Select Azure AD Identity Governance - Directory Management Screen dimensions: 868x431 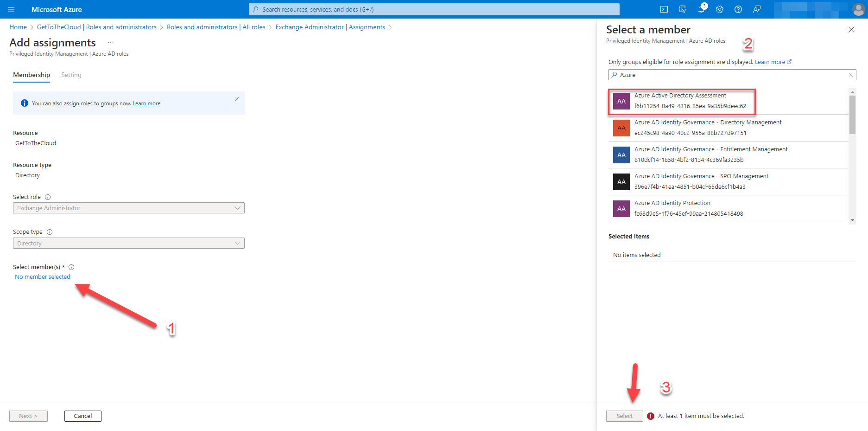tap(729, 128)
